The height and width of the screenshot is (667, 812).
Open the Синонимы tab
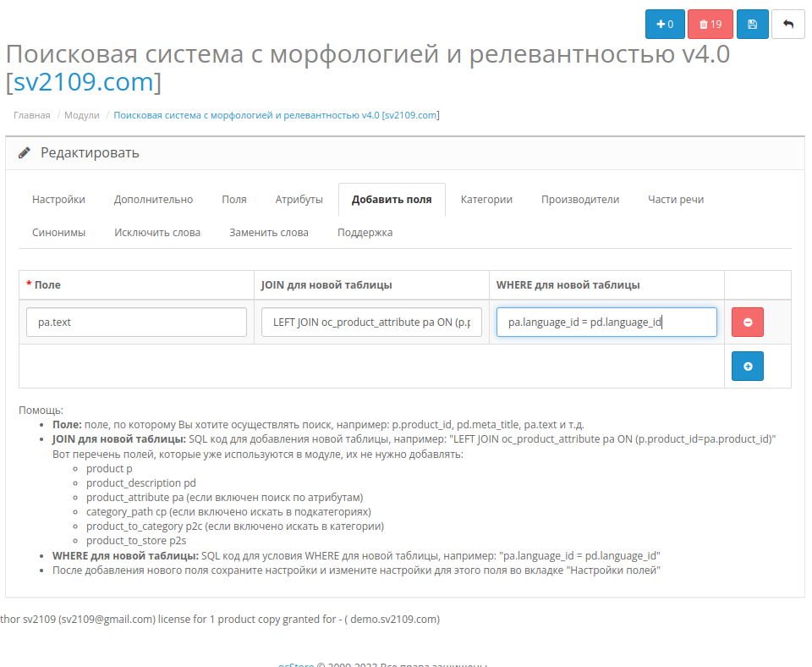click(58, 233)
